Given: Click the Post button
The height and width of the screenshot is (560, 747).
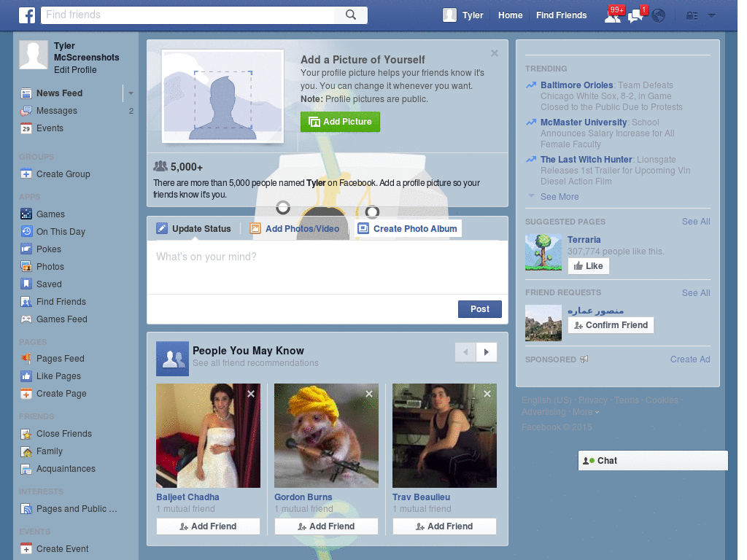Looking at the screenshot, I should pyautogui.click(x=480, y=309).
